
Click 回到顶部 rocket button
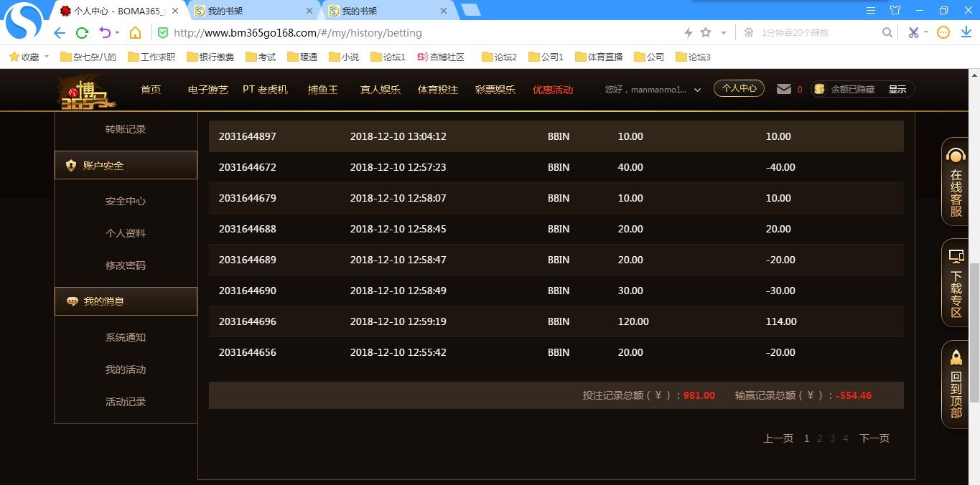956,385
